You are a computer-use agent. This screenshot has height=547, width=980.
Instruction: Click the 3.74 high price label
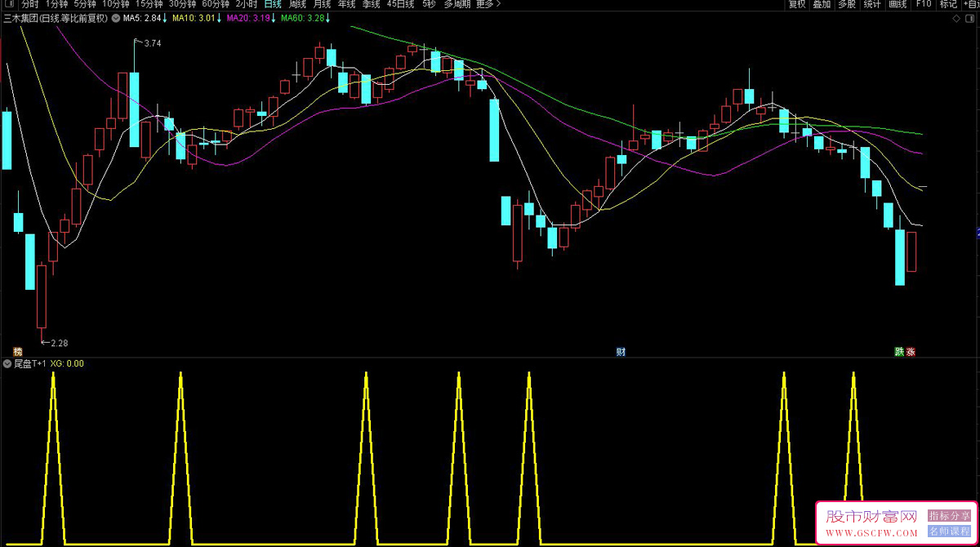point(153,43)
